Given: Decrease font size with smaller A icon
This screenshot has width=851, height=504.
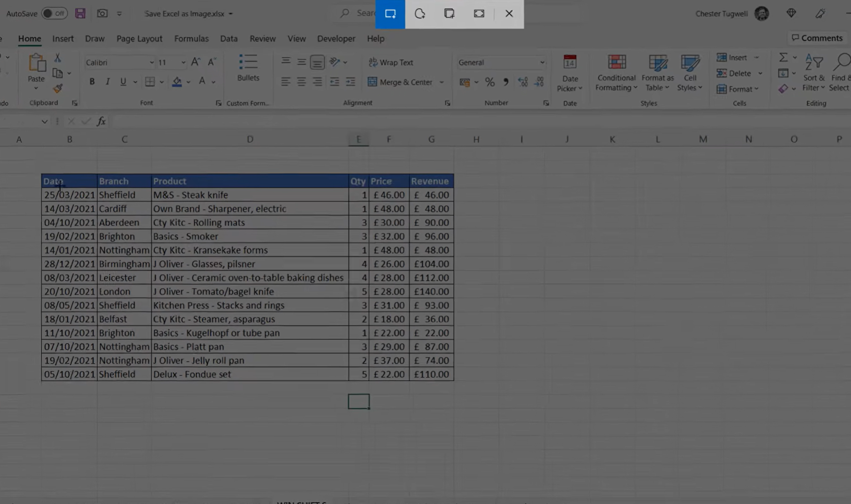Looking at the screenshot, I should 212,62.
